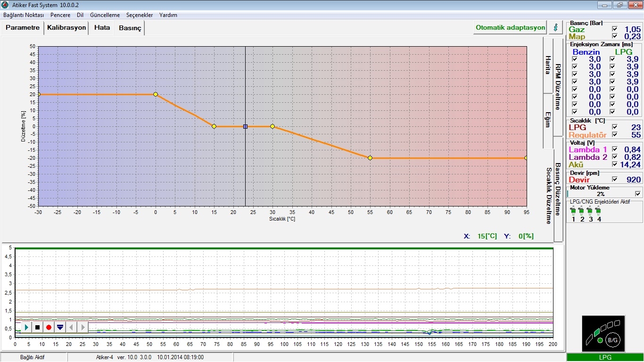The image size is (644, 362).
Task: Select curve point at 0°C, 20%
Action: point(156,94)
